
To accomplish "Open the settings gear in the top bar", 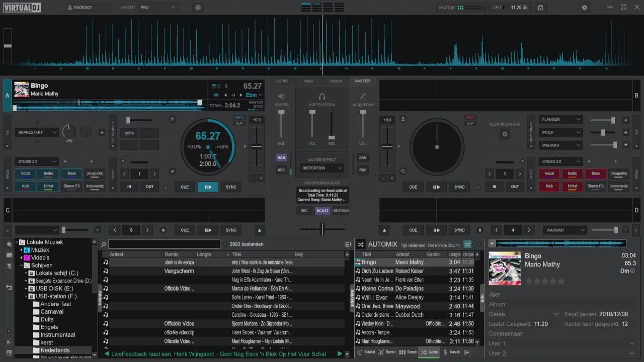I will 584,8.
